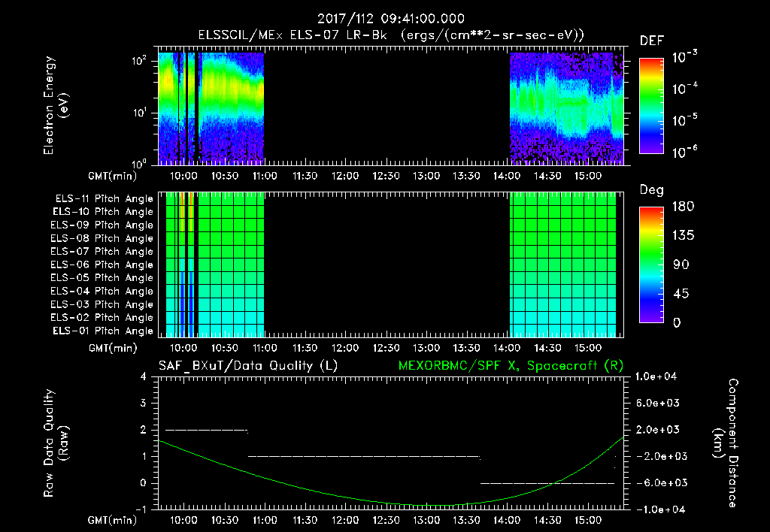The width and height of the screenshot is (770, 532).
Task: Select the 'ELS-02 Pitch Angle' row label
Action: pyautogui.click(x=102, y=318)
